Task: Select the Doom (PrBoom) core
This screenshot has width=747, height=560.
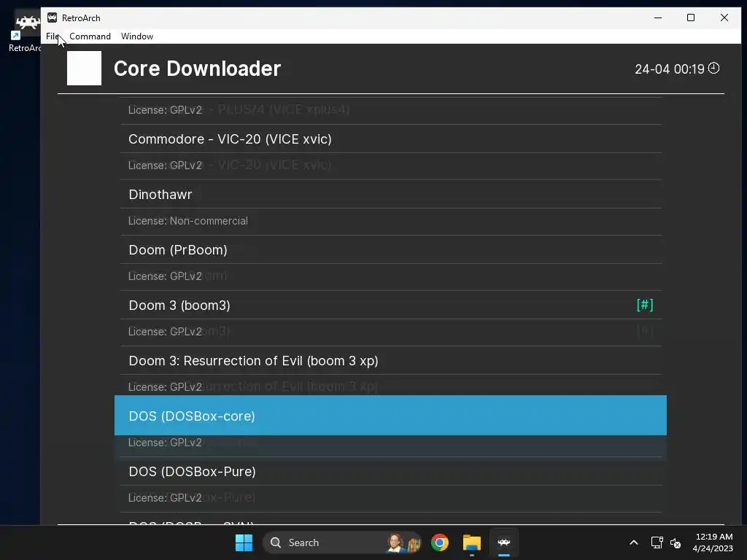Action: pyautogui.click(x=391, y=250)
